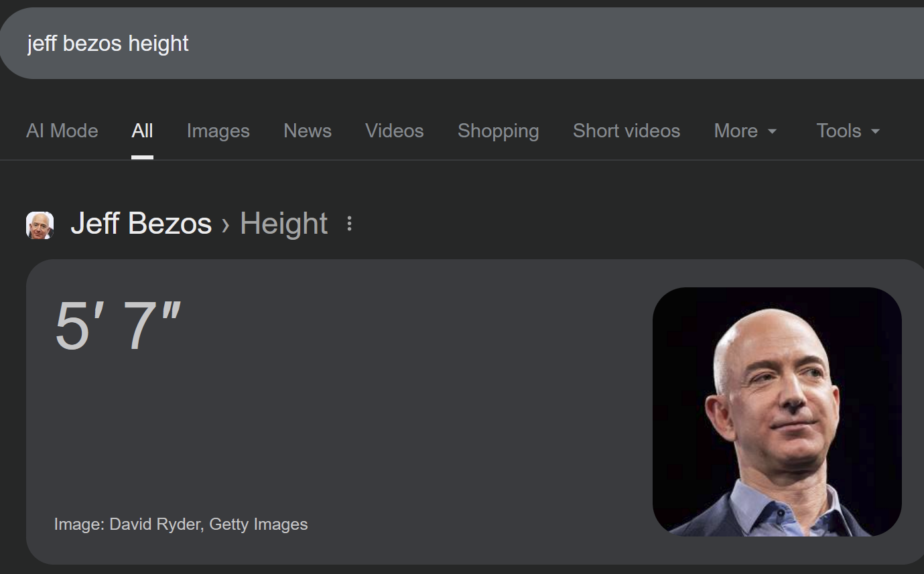Viewport: 924px width, 574px height.
Task: Show the Videos results tab
Action: point(394,131)
